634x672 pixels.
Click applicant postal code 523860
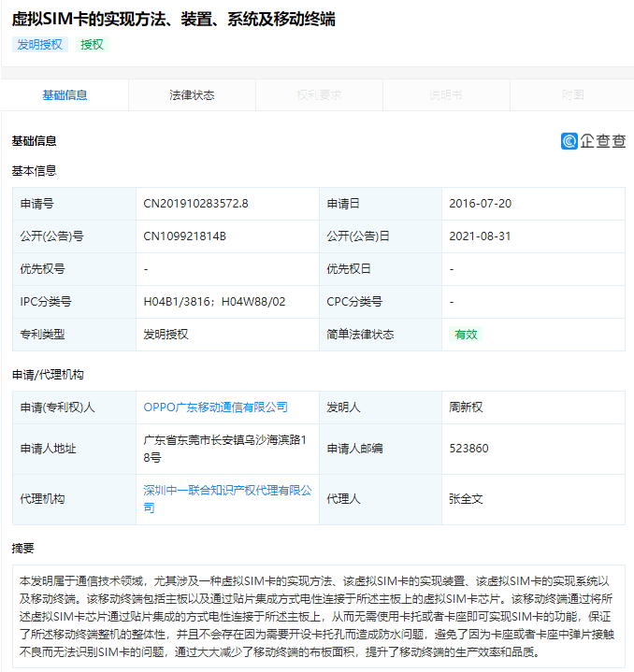[468, 449]
